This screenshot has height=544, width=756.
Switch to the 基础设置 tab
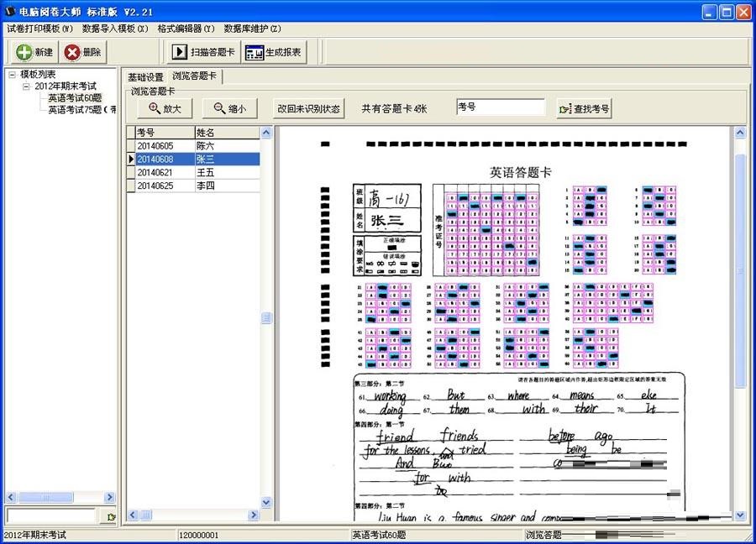[x=149, y=76]
